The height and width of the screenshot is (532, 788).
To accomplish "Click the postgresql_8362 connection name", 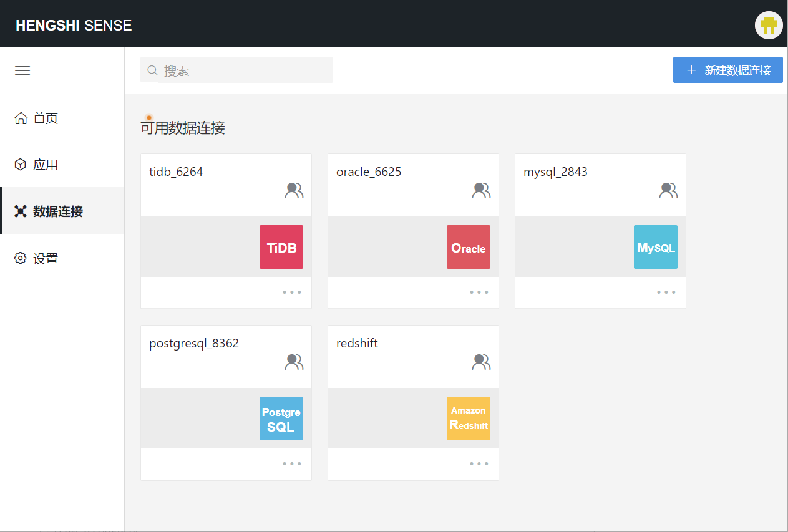I will coord(194,344).
